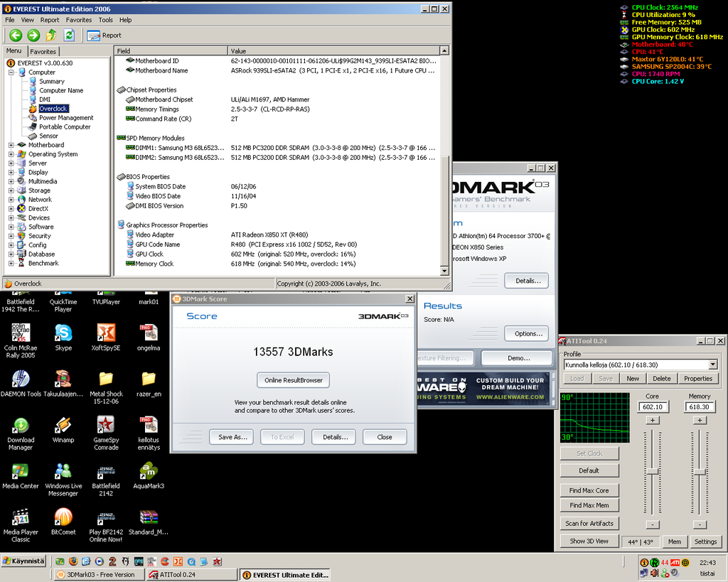
Task: Click the Online ResultBrowser button
Action: pos(293,380)
